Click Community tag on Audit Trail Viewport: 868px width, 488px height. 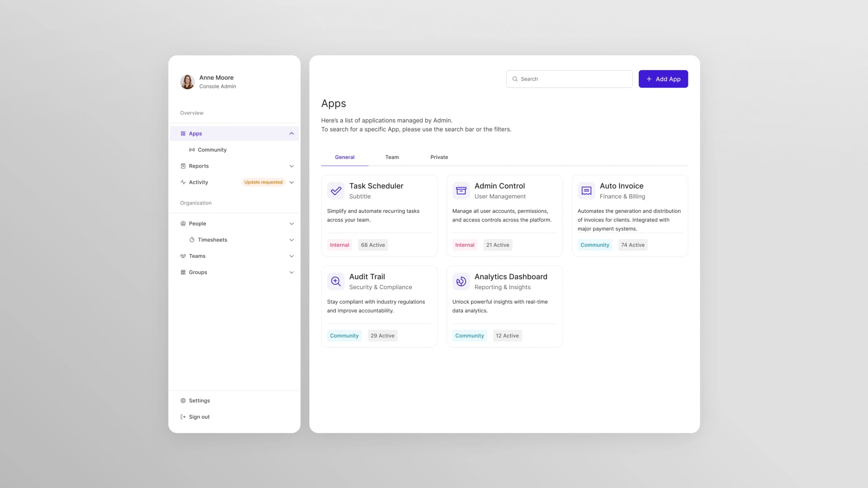click(x=344, y=336)
